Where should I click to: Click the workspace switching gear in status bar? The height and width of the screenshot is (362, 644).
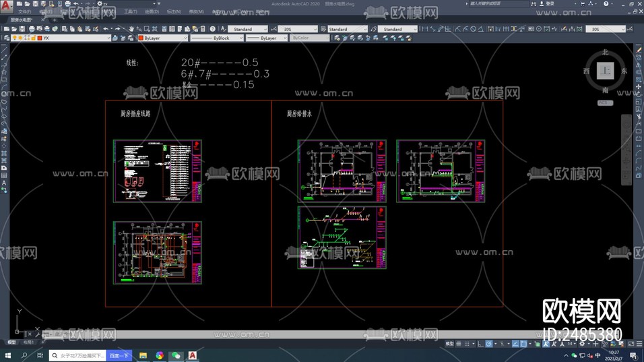[x=583, y=344]
